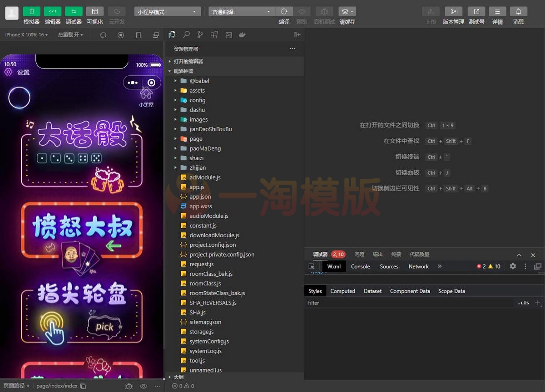Viewport: 545px width, 392px height.
Task: Open the devtools settings gear
Action: coord(513,266)
